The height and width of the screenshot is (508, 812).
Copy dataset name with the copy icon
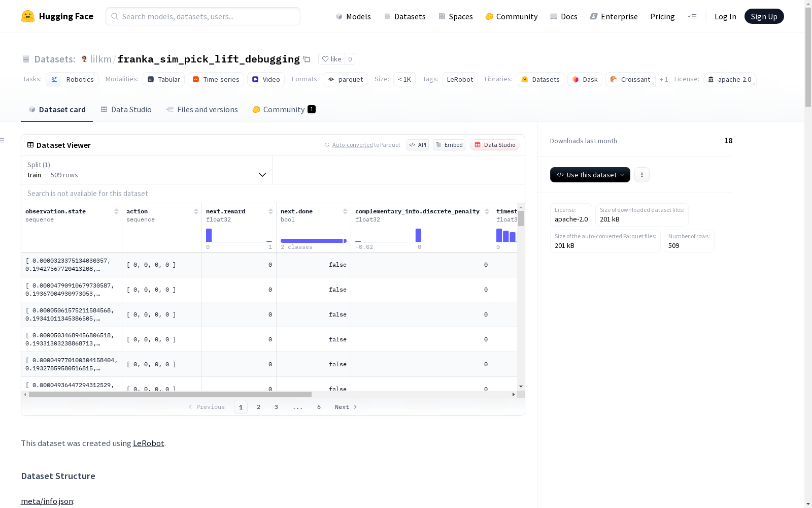307,59
